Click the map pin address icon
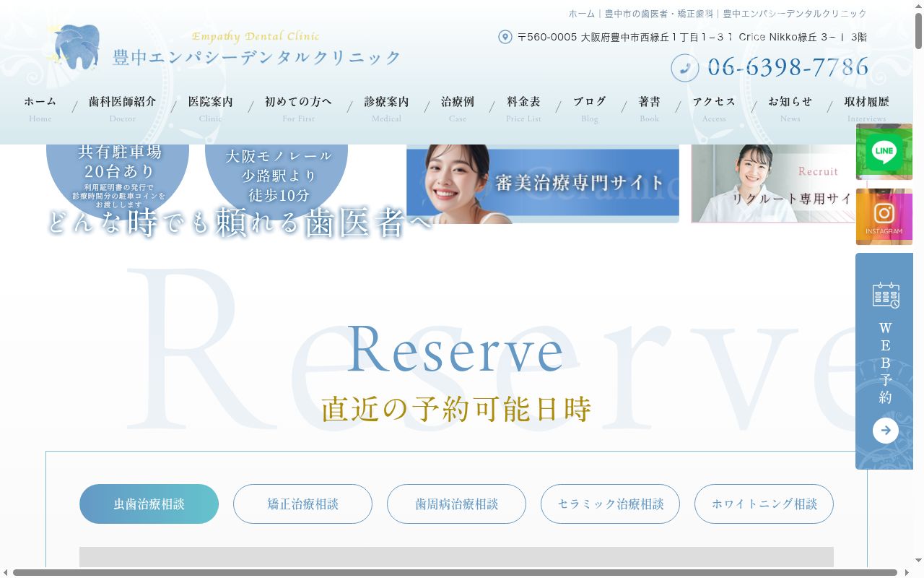Viewport: 924px width, 578px height. 505,37
